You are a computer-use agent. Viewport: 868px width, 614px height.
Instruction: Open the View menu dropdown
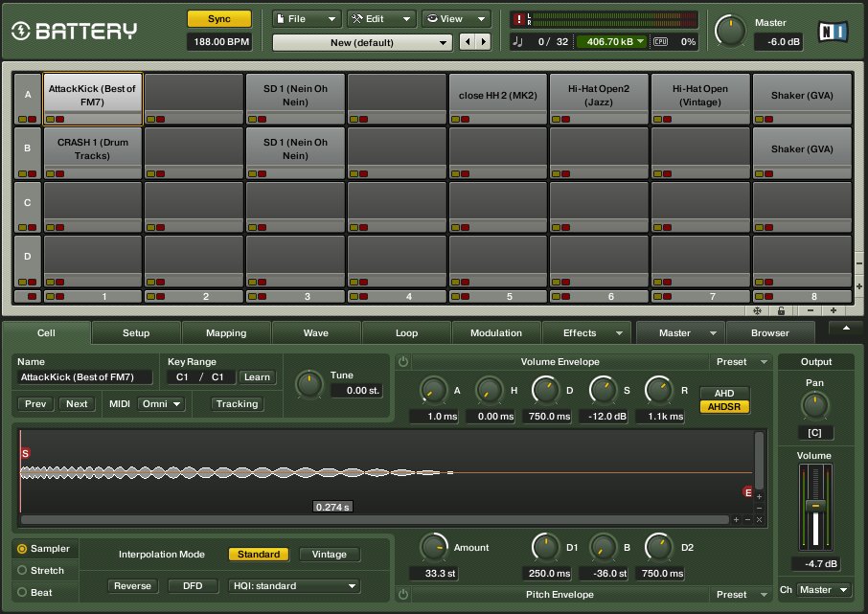tap(456, 19)
